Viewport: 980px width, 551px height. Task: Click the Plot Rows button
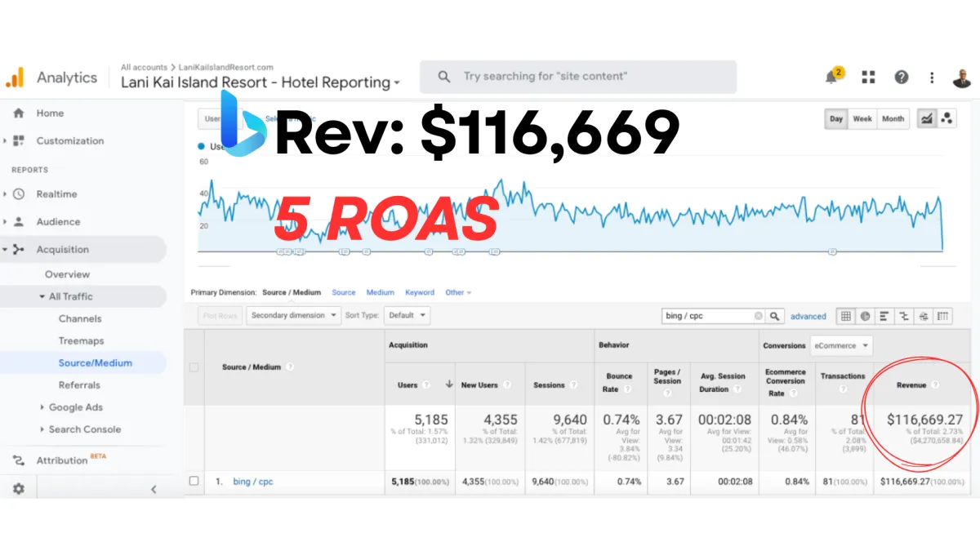pyautogui.click(x=220, y=315)
